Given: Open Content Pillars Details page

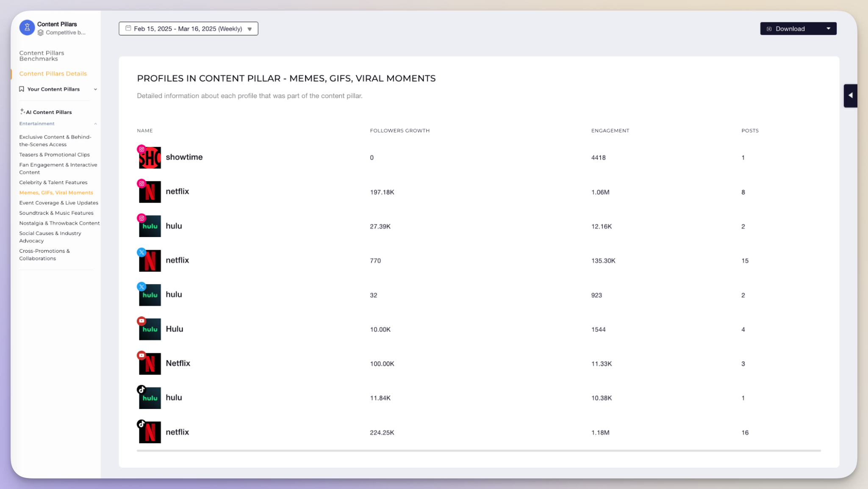Looking at the screenshot, I should coord(53,74).
